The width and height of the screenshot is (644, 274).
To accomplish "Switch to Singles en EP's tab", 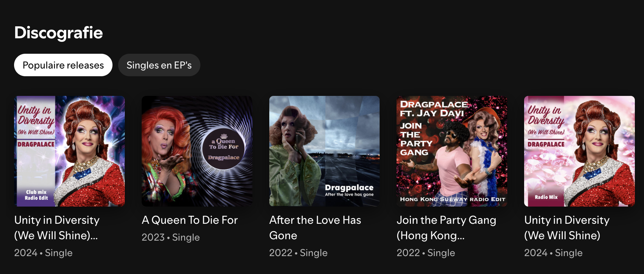I will [x=159, y=65].
